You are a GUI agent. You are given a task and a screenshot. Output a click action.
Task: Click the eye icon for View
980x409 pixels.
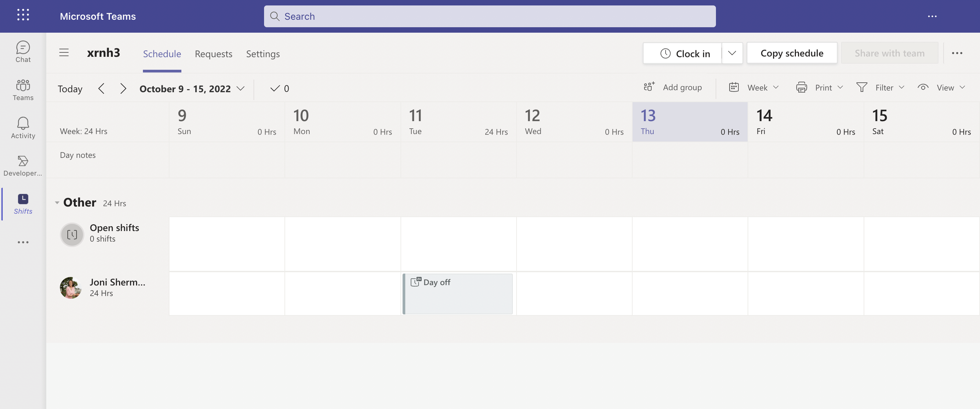pyautogui.click(x=923, y=87)
